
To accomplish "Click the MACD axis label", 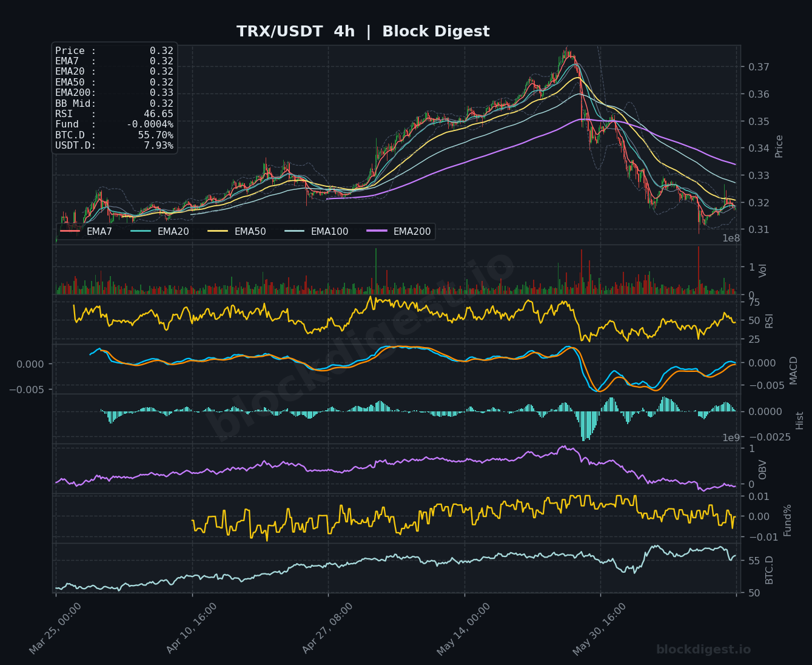I will point(793,370).
